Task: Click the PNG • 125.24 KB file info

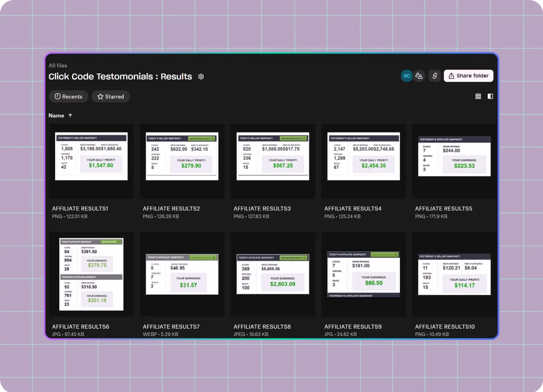Action: (342, 217)
